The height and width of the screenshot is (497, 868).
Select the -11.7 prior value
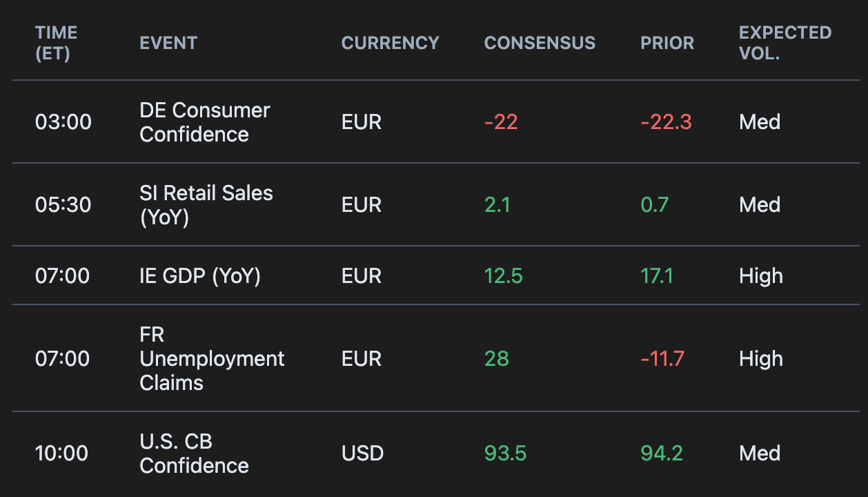(663, 359)
